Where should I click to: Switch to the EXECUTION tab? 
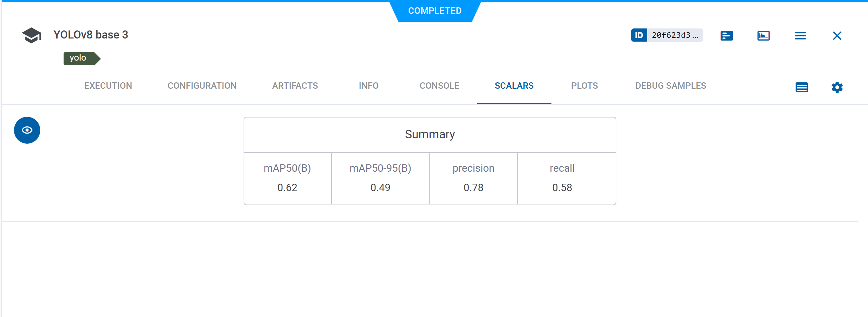click(x=108, y=86)
